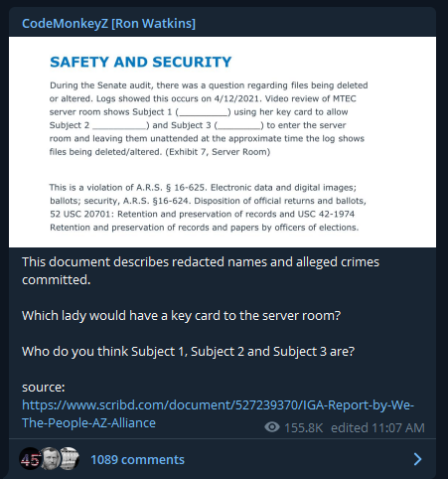
Task: Open the Safety and Security document image
Action: 223,142
